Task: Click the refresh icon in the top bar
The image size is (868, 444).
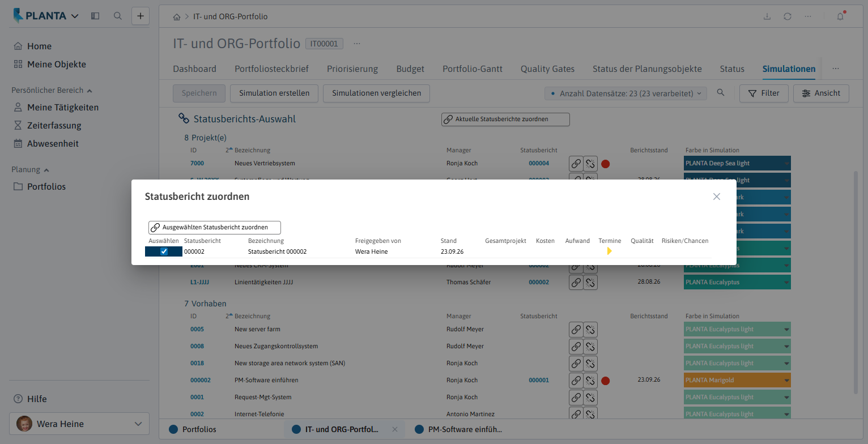Action: [x=788, y=16]
